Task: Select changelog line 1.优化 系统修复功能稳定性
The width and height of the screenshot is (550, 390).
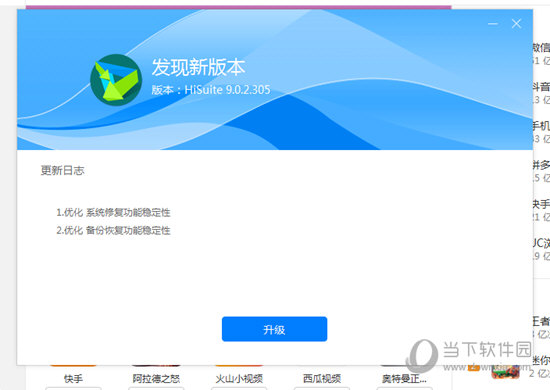Action: tap(113, 212)
